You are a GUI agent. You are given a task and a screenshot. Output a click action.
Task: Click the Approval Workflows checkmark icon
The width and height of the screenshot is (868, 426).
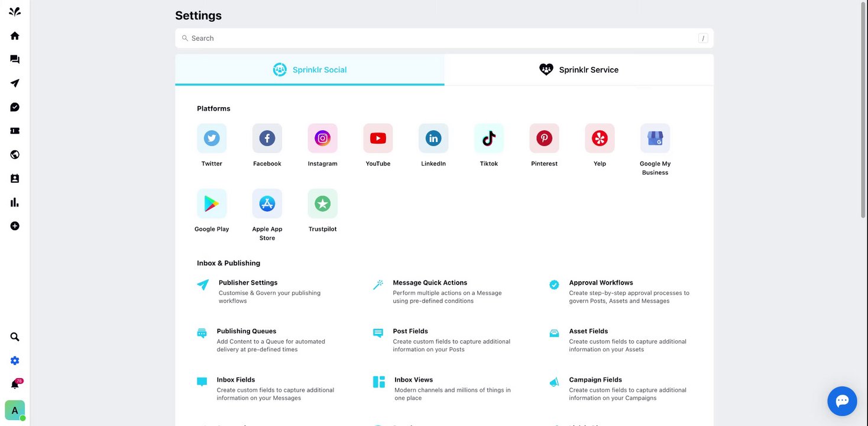point(554,285)
